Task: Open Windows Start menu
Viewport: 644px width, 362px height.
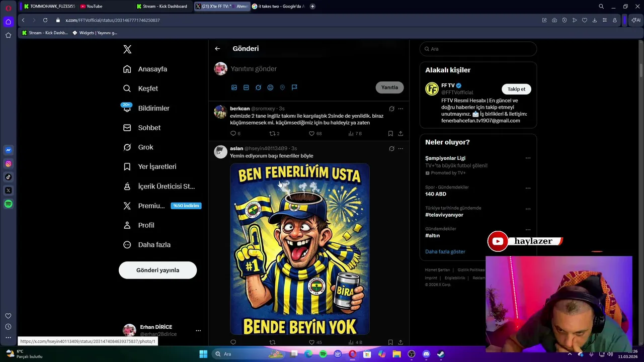Action: (203, 354)
